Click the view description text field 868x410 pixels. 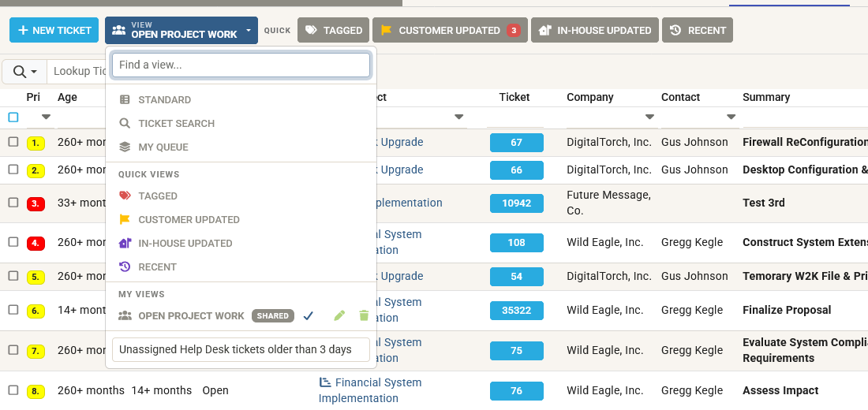pos(241,350)
